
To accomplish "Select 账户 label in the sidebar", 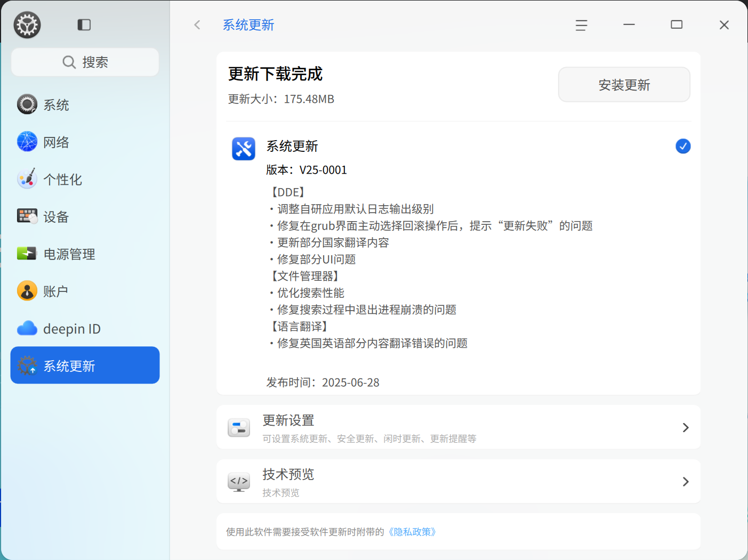I will click(x=56, y=291).
